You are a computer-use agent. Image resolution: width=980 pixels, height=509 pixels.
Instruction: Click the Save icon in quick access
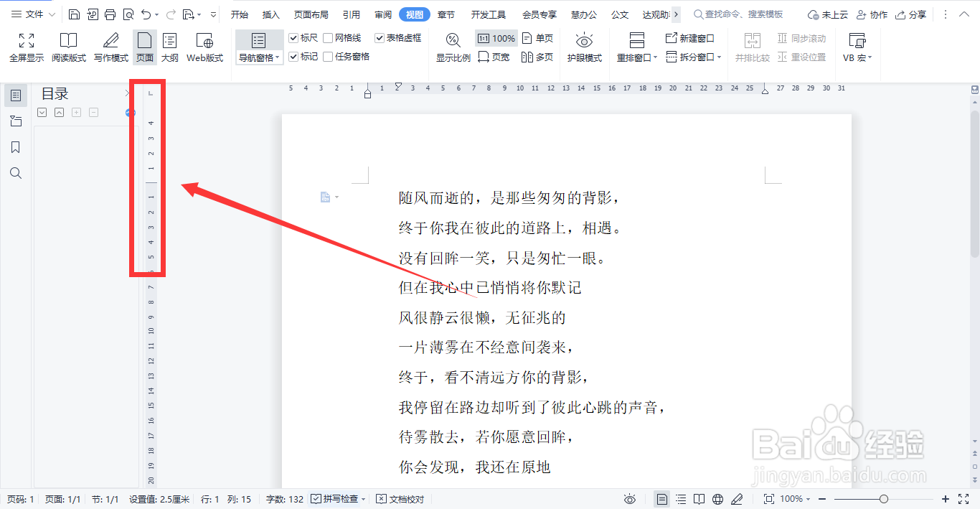click(75, 14)
